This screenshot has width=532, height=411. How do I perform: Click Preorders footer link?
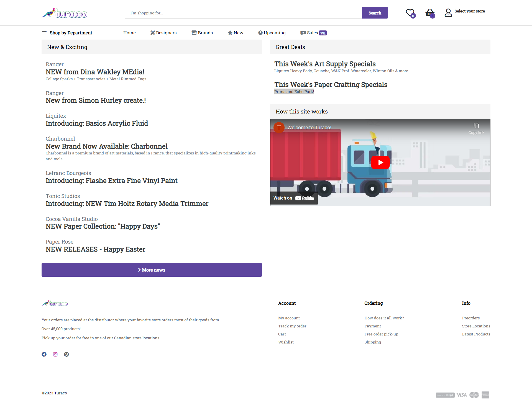[471, 318]
